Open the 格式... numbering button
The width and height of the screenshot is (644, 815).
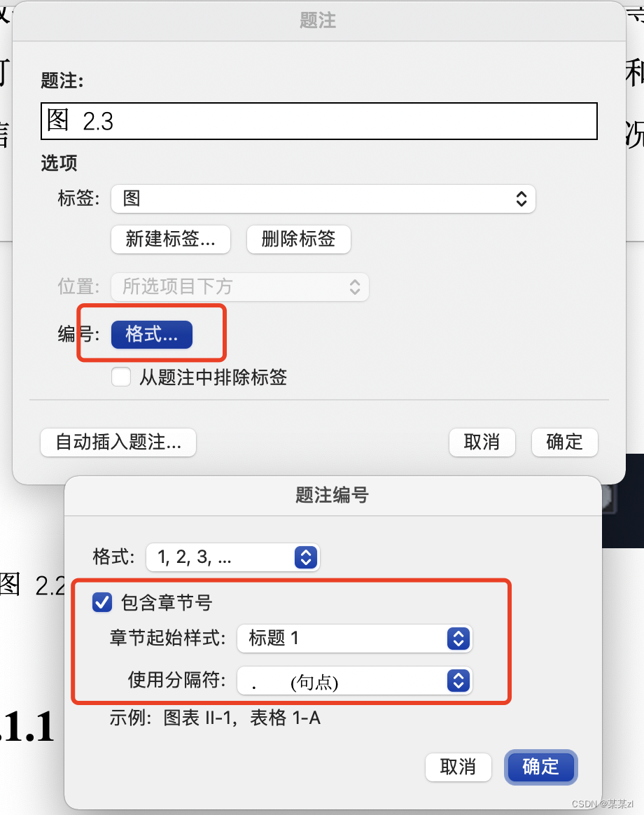coord(152,334)
